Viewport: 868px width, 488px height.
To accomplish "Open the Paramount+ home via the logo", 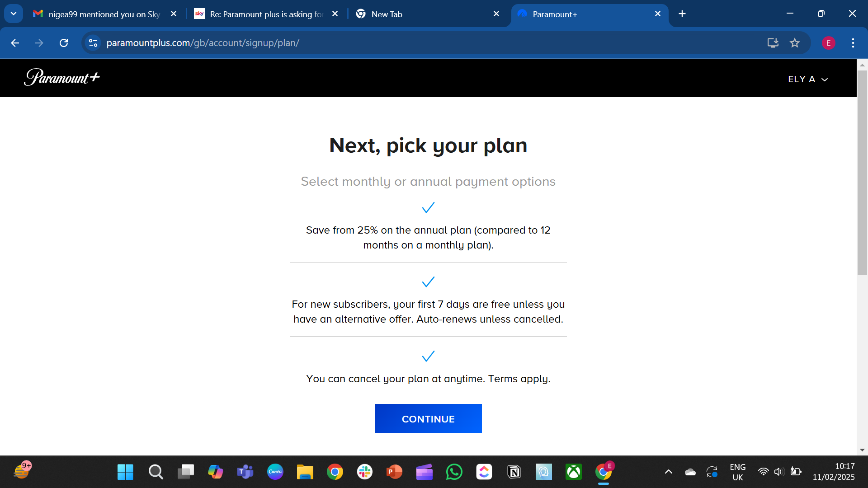I will click(x=62, y=77).
